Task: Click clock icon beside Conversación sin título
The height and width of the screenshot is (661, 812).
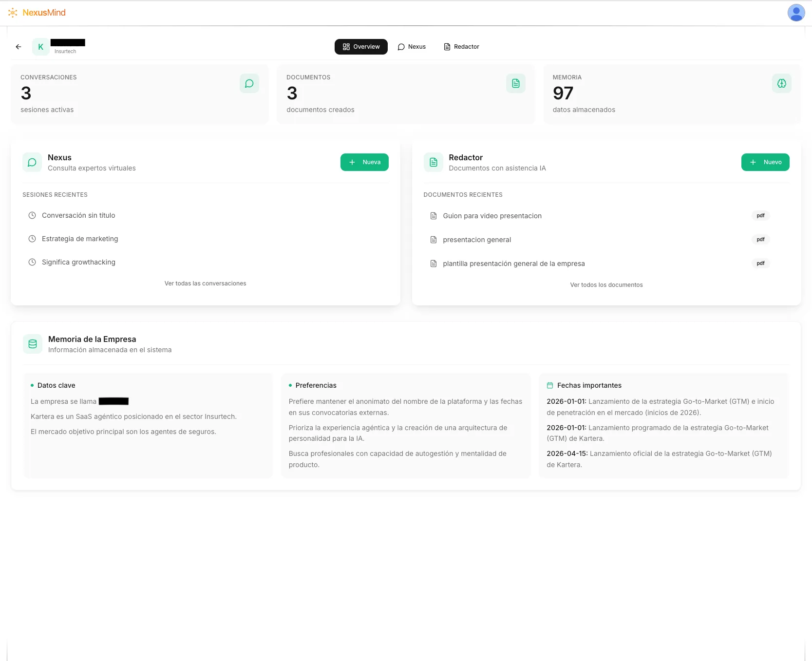Action: click(x=32, y=215)
